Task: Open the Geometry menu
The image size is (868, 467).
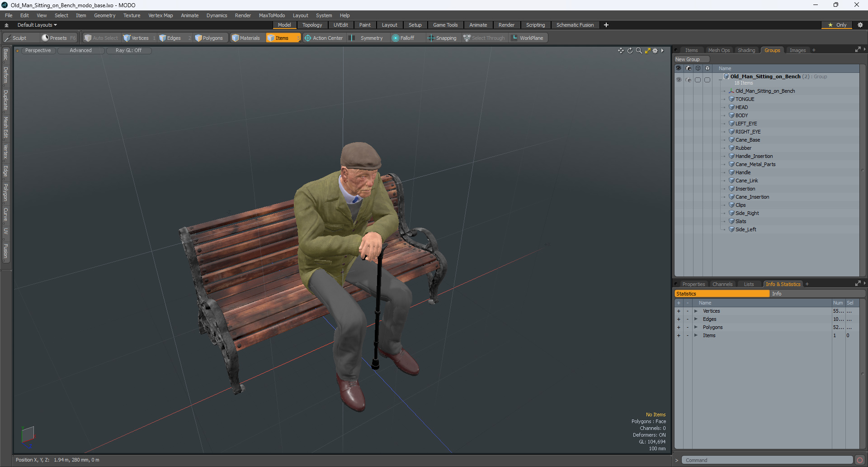Action: tap(104, 15)
